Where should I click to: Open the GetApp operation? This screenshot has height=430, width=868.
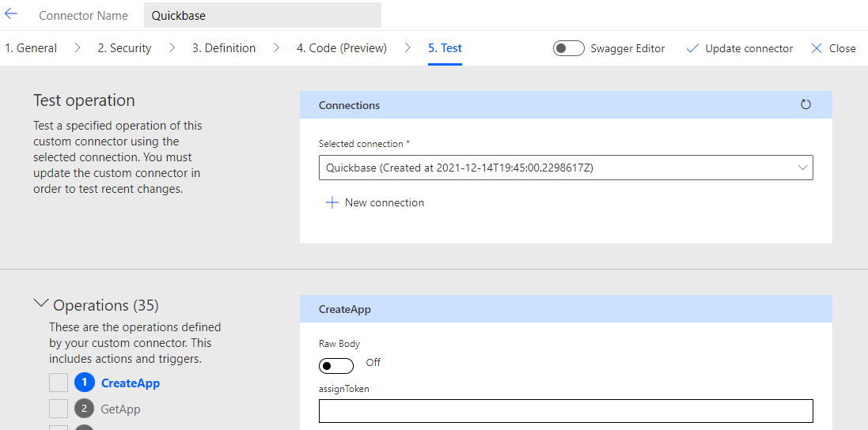coord(120,409)
